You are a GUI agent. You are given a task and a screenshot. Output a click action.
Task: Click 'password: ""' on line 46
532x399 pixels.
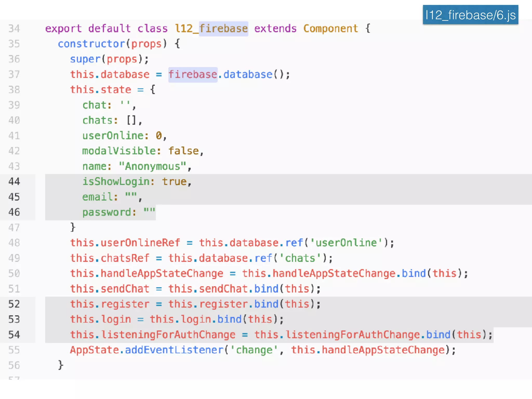(x=119, y=212)
